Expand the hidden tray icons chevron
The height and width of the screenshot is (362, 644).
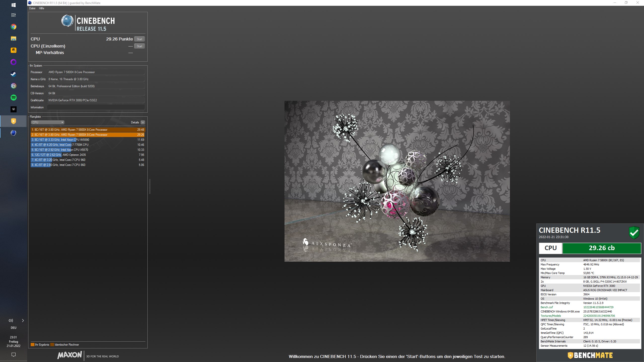click(23, 321)
